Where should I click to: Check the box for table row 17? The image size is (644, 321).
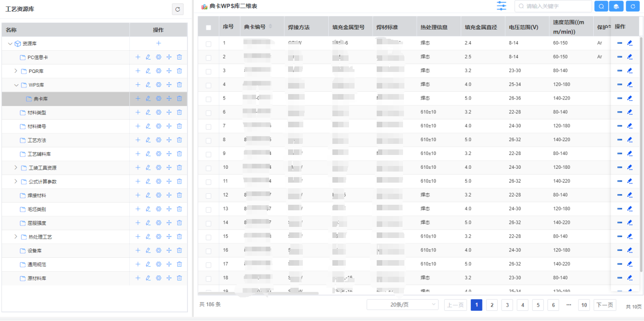click(208, 265)
